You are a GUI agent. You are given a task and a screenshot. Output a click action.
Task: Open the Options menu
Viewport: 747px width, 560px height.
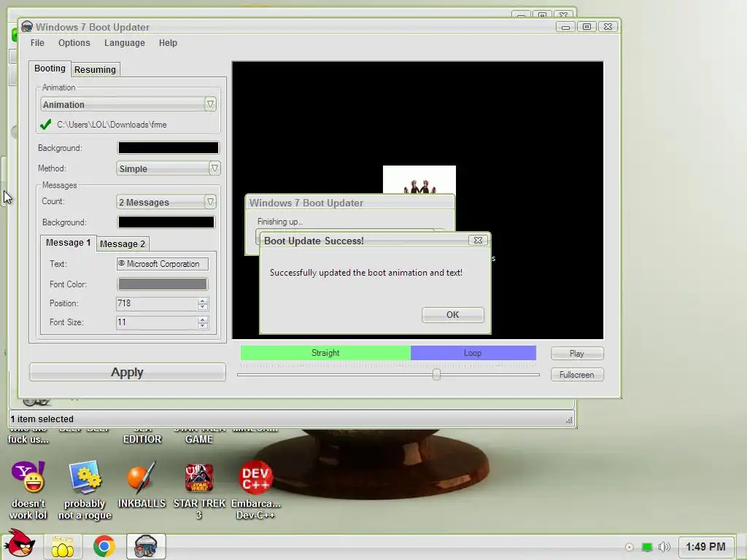click(74, 43)
